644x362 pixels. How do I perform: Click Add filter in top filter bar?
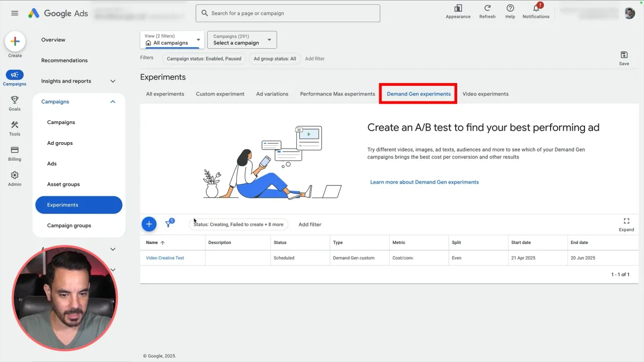pos(314,58)
